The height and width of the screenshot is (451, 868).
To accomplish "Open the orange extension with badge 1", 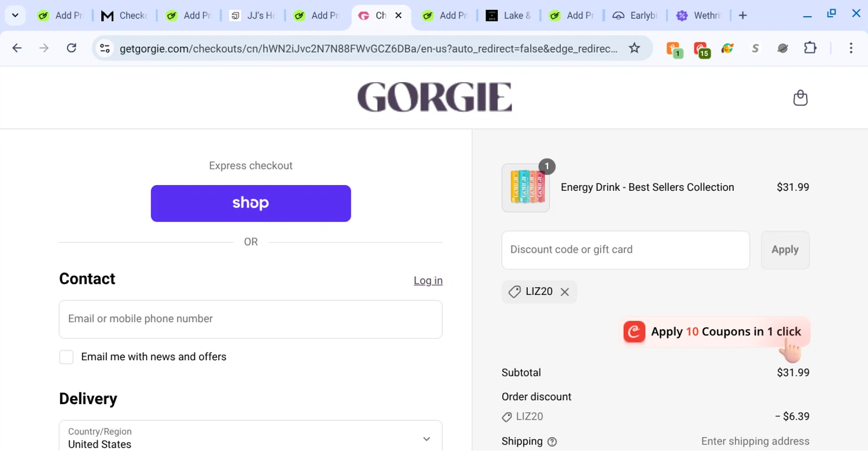I will [674, 50].
